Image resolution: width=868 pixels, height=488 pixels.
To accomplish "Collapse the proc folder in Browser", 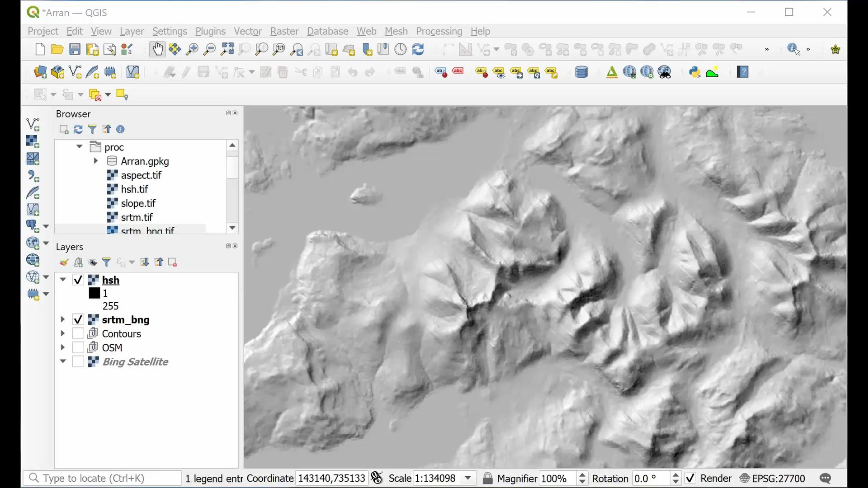I will (x=79, y=146).
